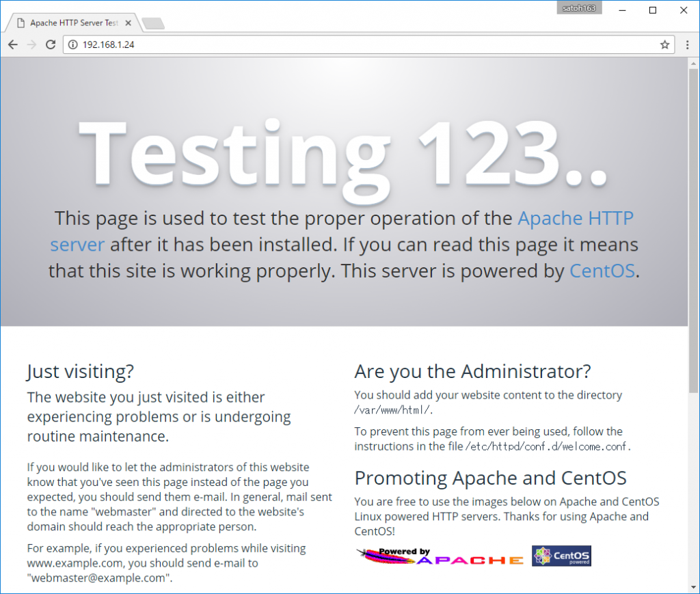Close the browser window
Screen dimensions: 700x594
tap(684, 10)
